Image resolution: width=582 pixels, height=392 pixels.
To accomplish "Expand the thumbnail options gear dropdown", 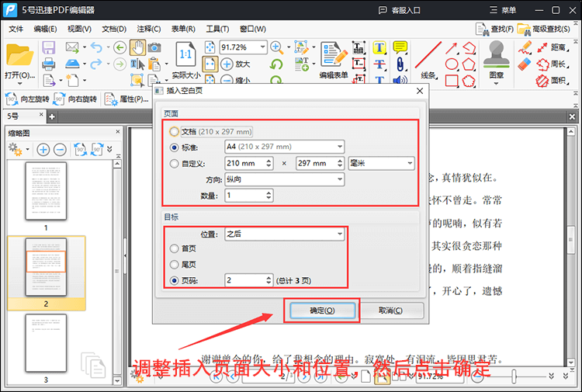I will [x=27, y=150].
